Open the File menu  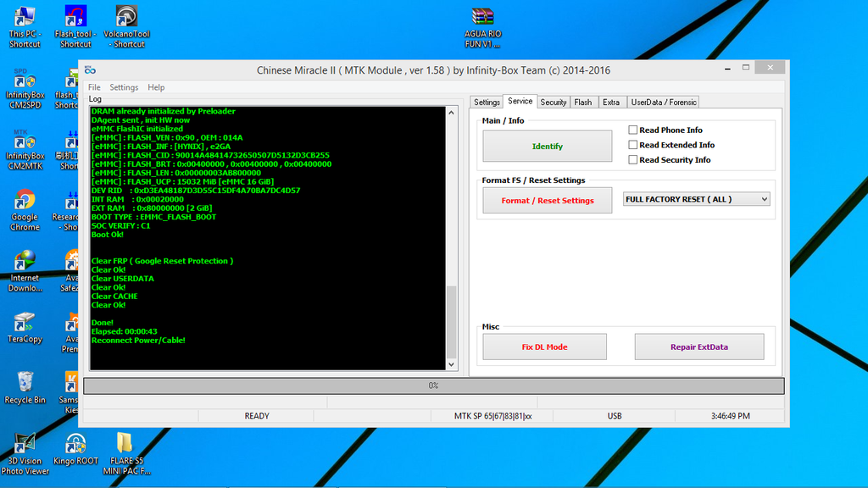94,87
